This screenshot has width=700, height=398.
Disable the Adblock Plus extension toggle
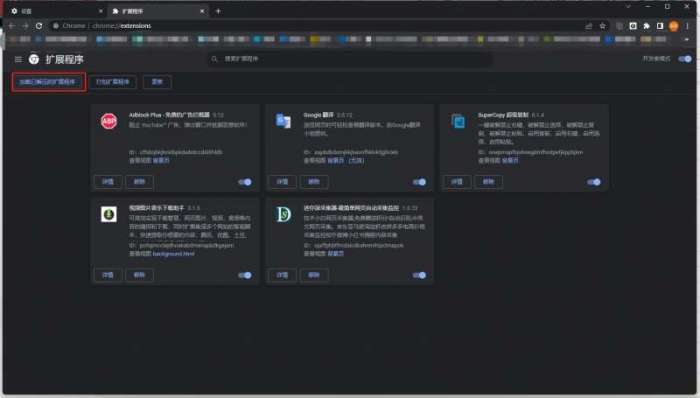(x=245, y=182)
